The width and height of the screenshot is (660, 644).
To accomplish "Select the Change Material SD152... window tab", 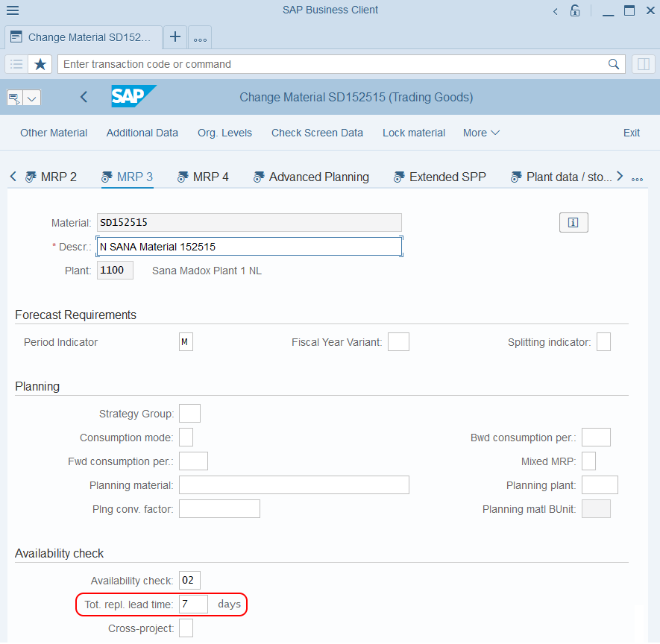I will point(84,37).
